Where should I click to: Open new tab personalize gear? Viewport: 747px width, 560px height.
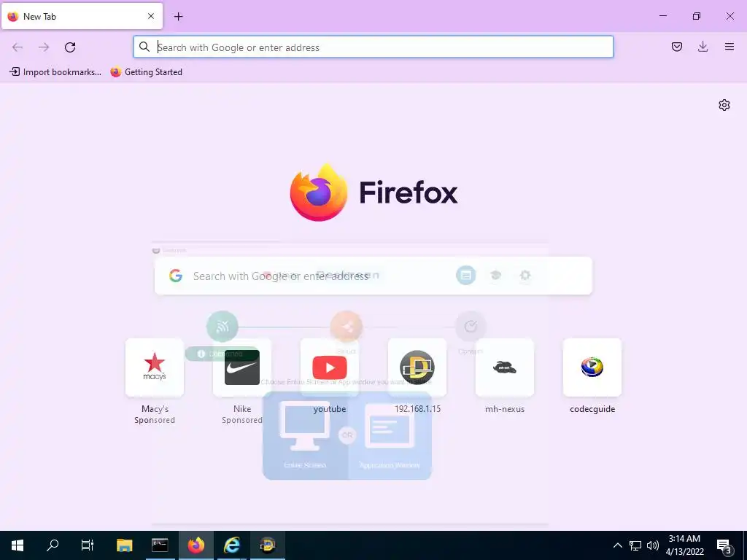pos(724,105)
